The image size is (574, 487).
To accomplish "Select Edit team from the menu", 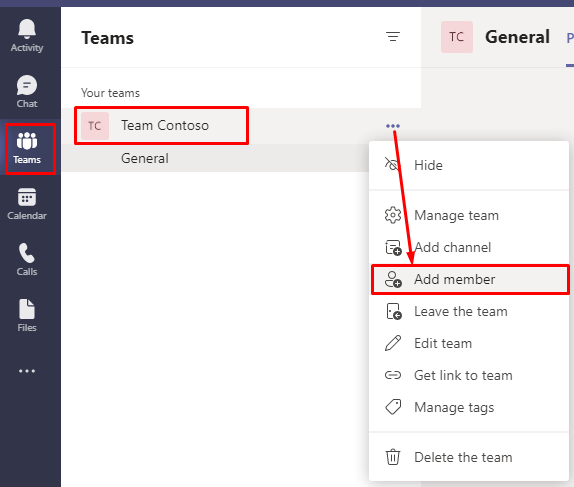I will coord(469,343).
